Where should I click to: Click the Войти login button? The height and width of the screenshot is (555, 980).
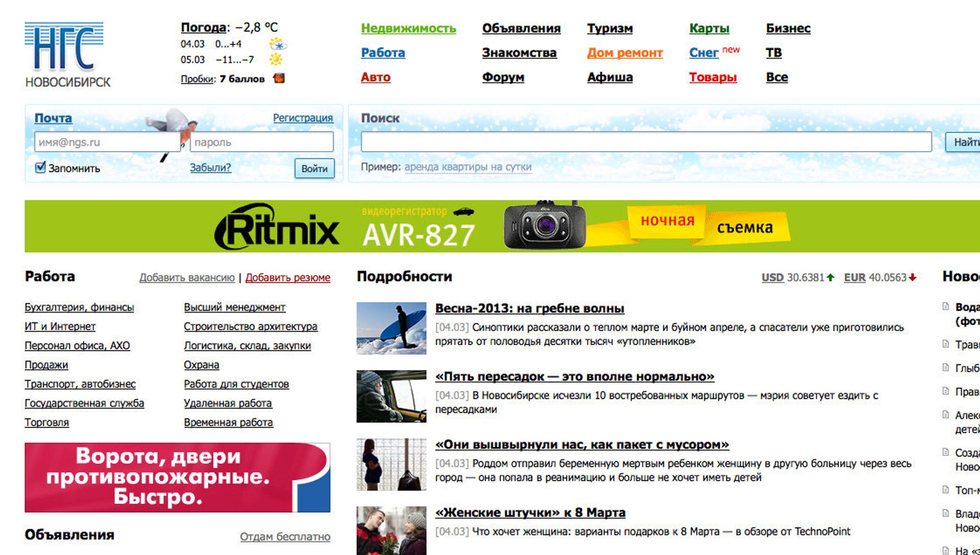click(314, 168)
